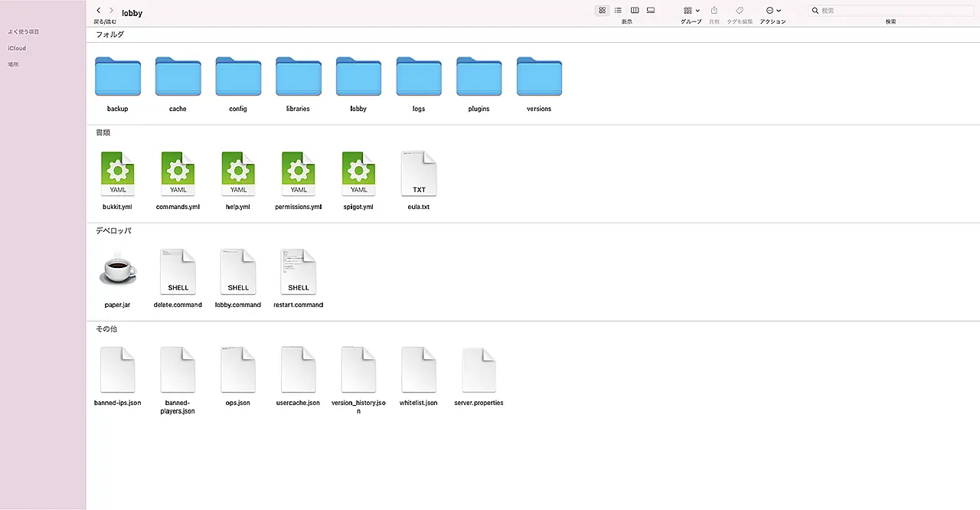
Task: Expand the iCloud sidebar section
Action: tap(17, 48)
